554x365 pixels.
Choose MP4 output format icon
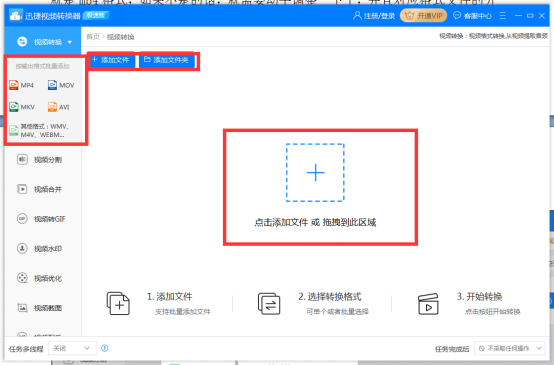click(14, 85)
